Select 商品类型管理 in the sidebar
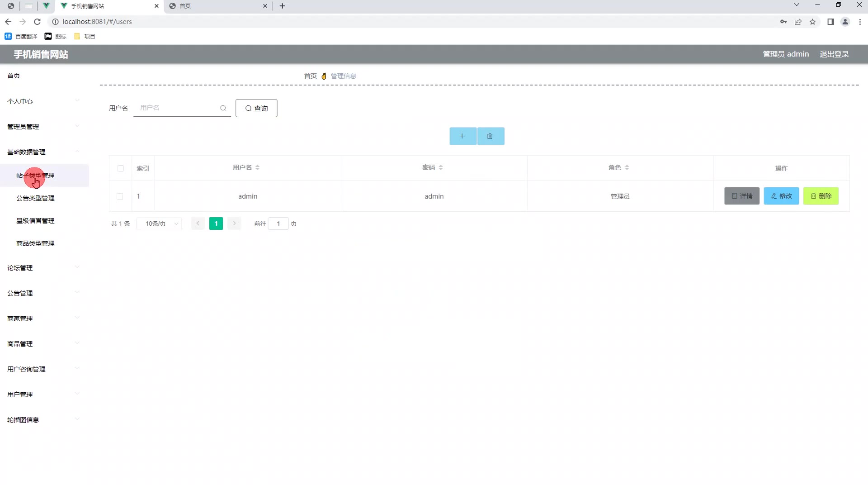This screenshot has height=485, width=868. click(x=44, y=243)
